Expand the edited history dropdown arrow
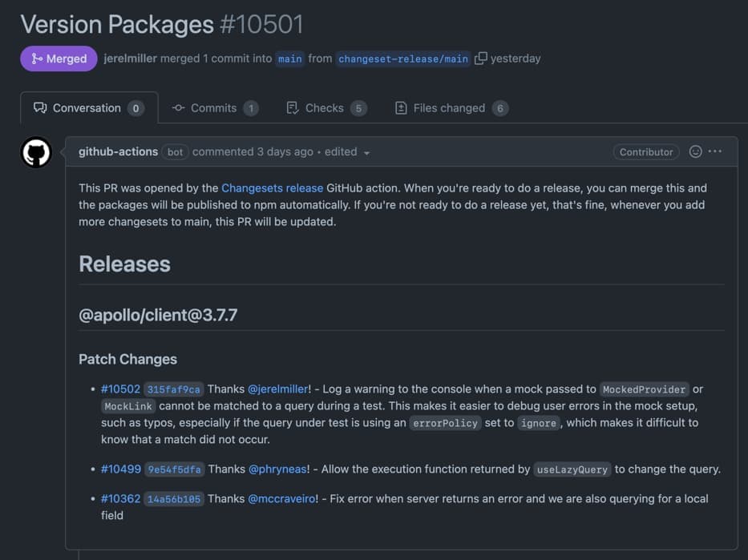 [366, 153]
